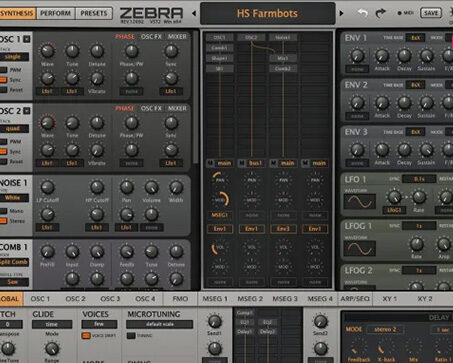Image resolution: width=453 pixels, height=363 pixels.
Task: Mute the third mixer lane M button
Action: (273, 163)
